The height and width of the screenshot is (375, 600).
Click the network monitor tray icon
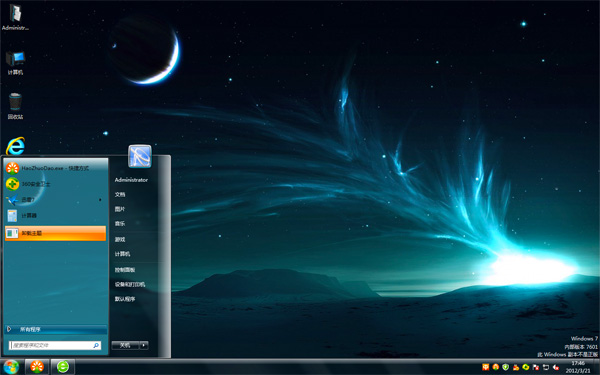(546, 367)
